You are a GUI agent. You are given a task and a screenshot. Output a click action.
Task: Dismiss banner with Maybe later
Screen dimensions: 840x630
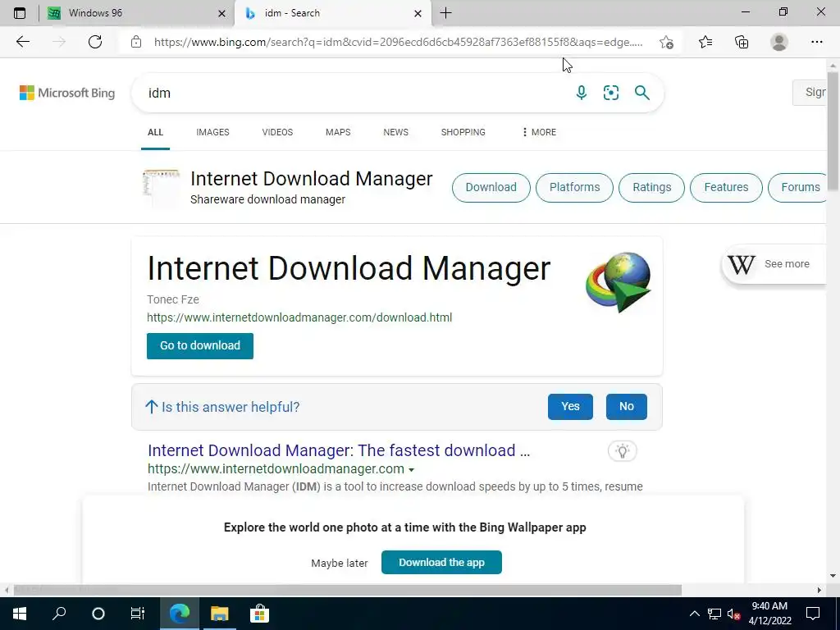pyautogui.click(x=339, y=563)
